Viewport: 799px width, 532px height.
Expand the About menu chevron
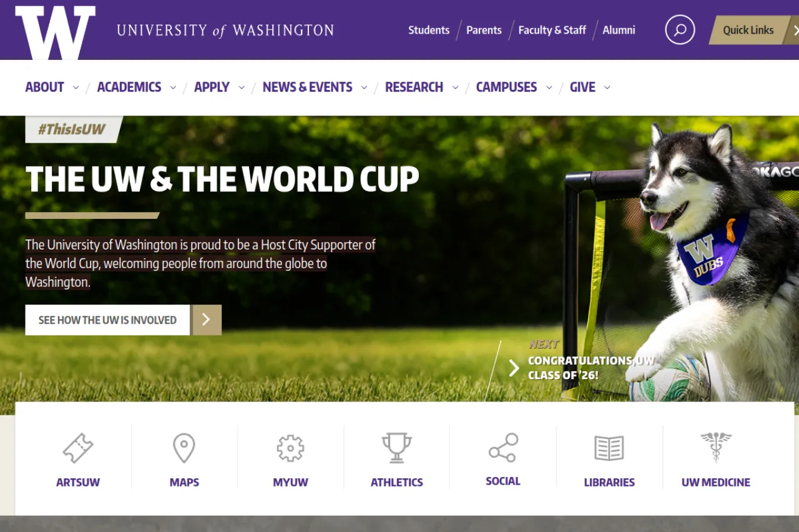click(76, 87)
